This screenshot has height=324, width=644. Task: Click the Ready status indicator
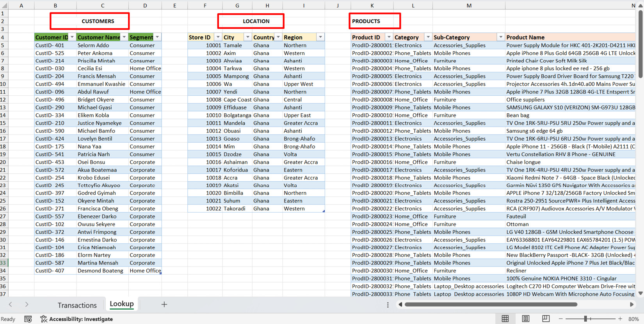(x=8, y=319)
